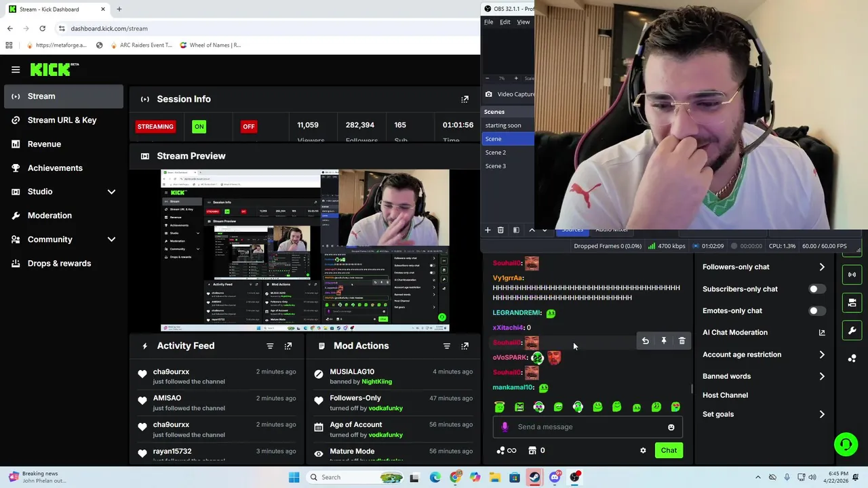Pop out the Mod Actions panel
This screenshot has height=488, width=868.
(x=465, y=346)
